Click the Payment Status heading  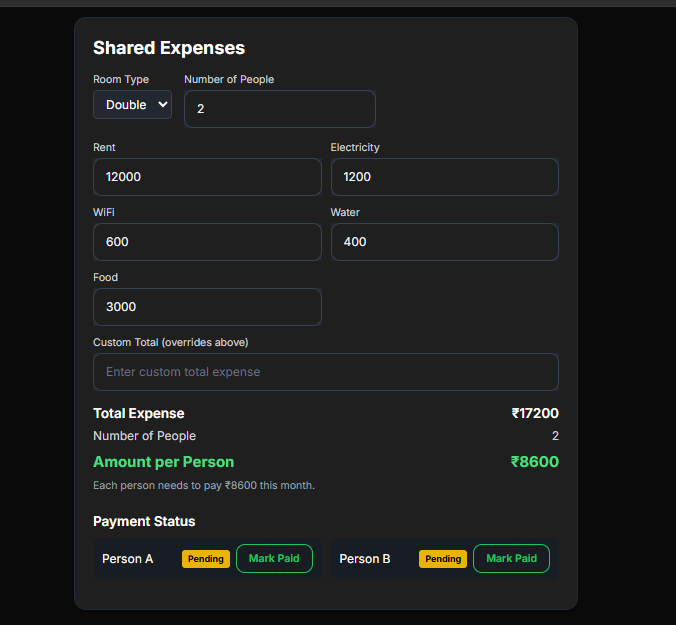click(x=144, y=521)
